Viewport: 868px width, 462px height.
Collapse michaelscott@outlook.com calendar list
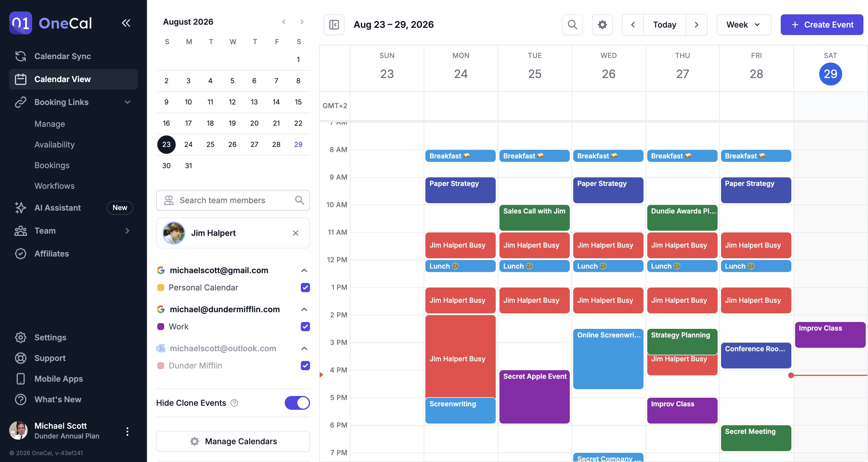pos(304,348)
